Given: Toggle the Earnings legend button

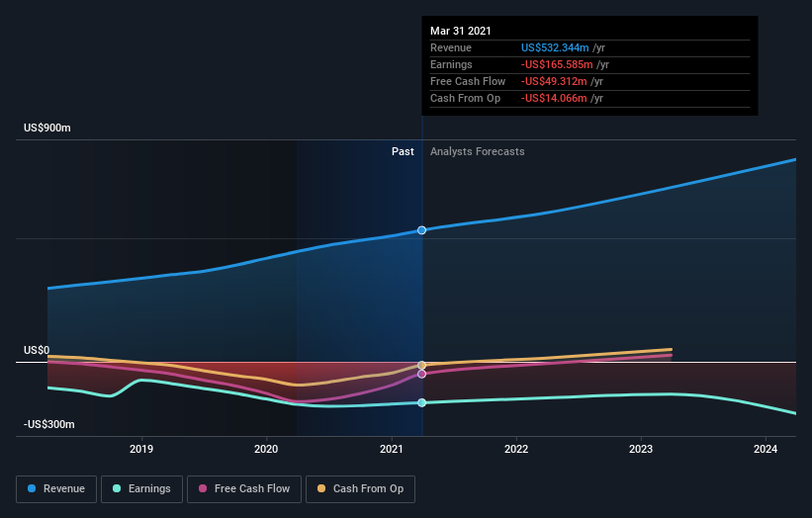Looking at the screenshot, I should point(141,489).
